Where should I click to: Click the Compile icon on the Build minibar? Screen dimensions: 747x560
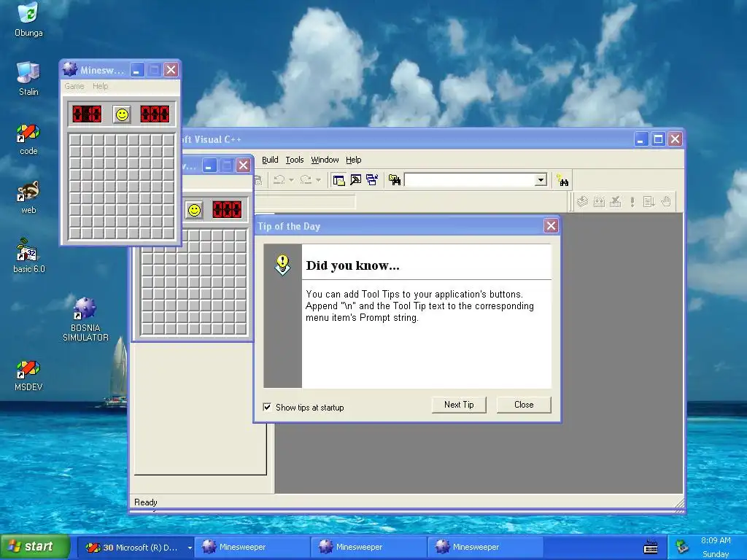tap(582, 202)
